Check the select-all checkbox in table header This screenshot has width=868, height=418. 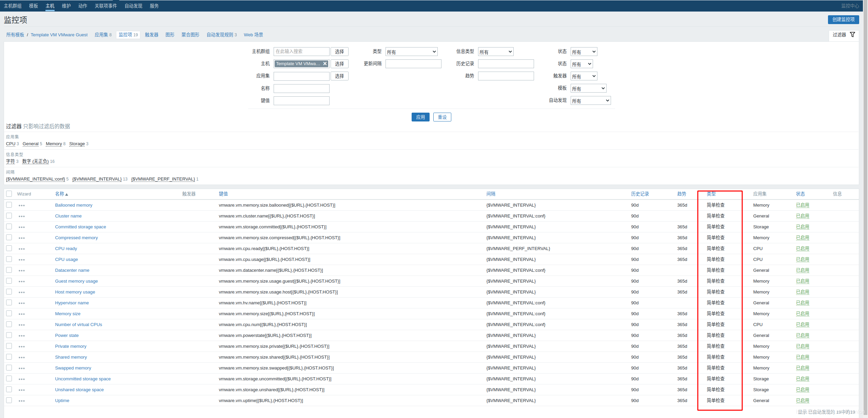click(x=9, y=194)
